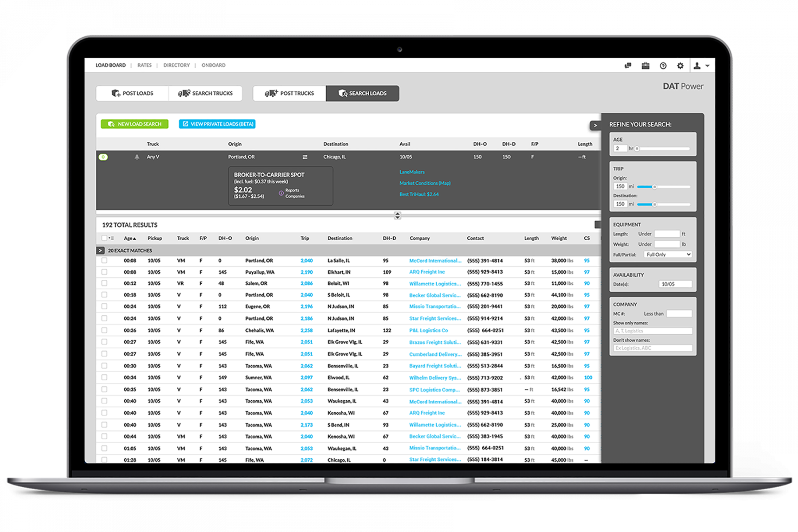Open P&L Logistics Co company link

click(428, 330)
